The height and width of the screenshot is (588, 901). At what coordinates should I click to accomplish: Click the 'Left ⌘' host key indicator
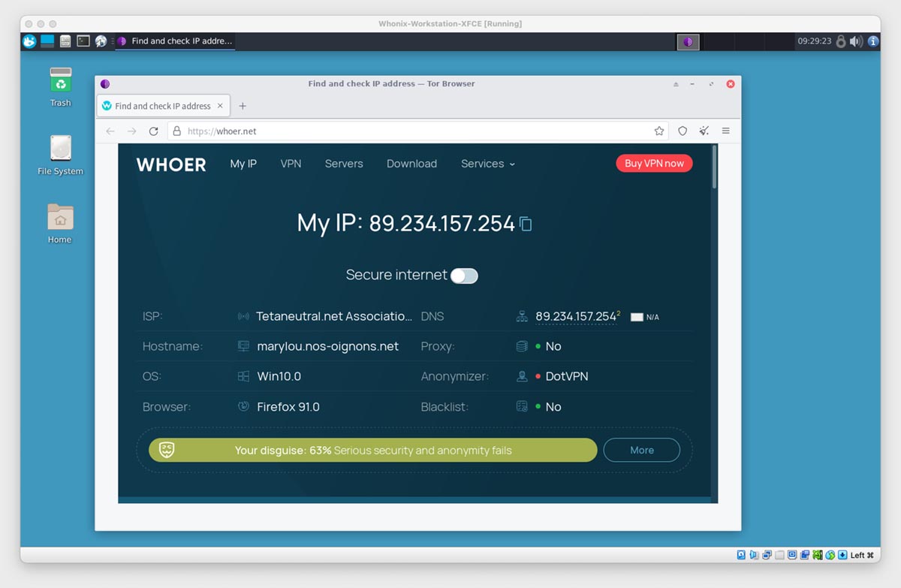tap(862, 555)
